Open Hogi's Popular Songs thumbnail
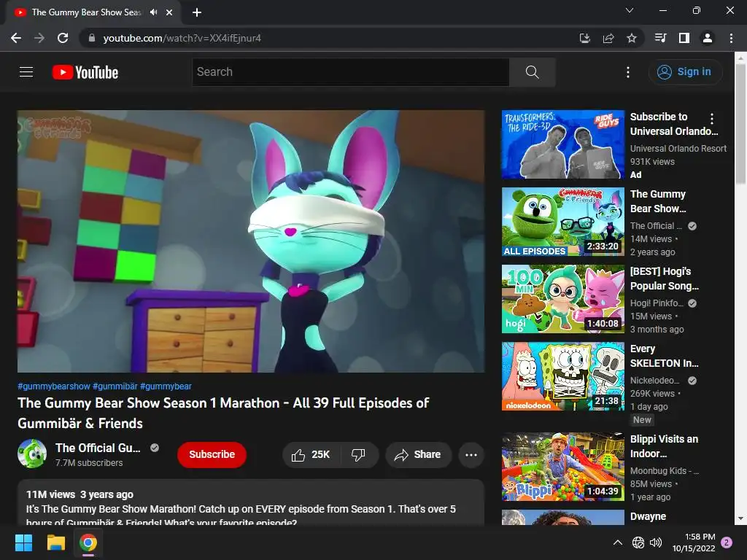 [x=563, y=299]
